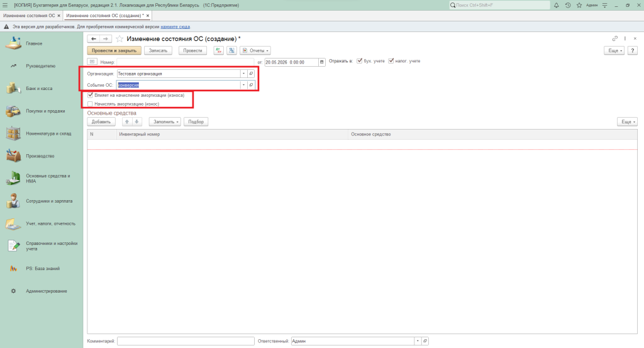Switch to the Изменение состояния ОС tab
644x348 pixels.
(29, 16)
